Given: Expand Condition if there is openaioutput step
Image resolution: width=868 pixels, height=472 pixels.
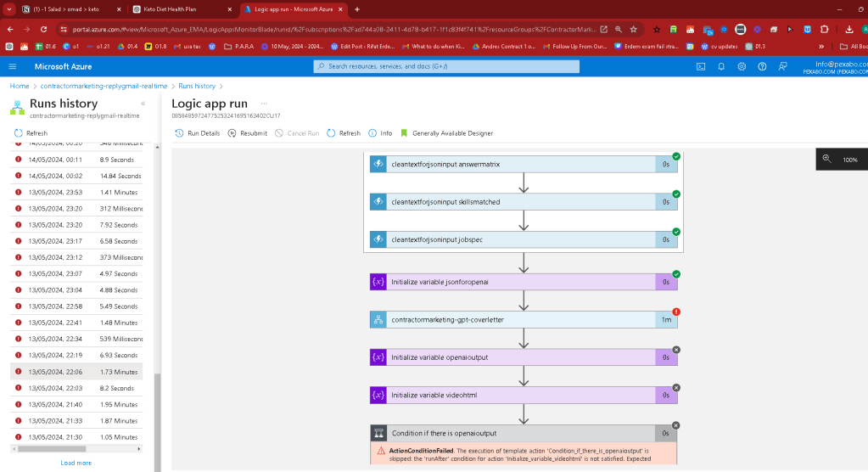Looking at the screenshot, I should click(x=524, y=433).
